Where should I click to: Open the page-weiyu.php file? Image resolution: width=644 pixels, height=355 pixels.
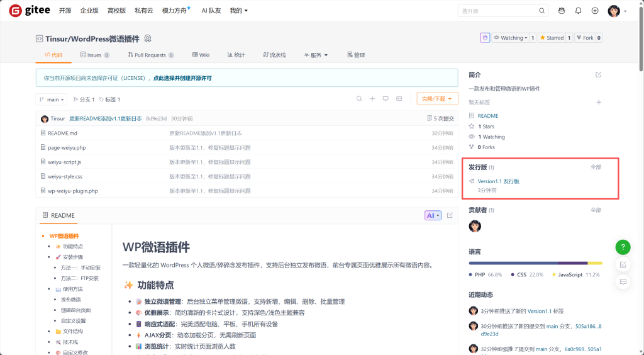coord(67,147)
